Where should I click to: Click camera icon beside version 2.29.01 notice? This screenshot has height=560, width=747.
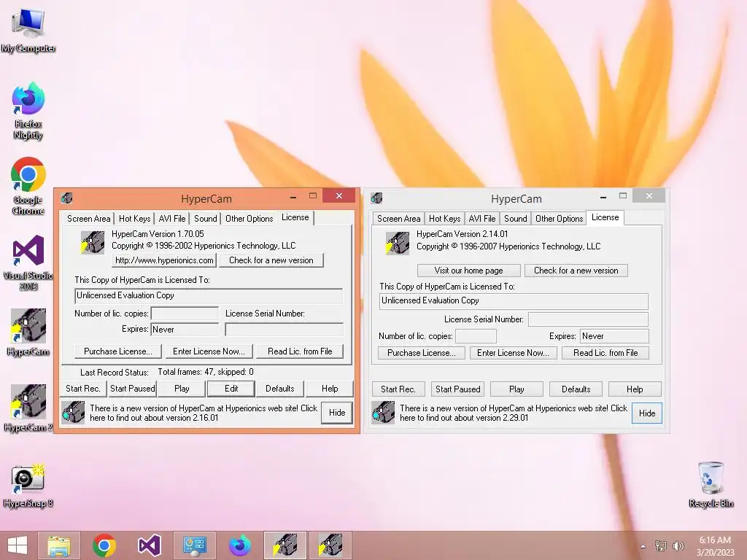[383, 413]
